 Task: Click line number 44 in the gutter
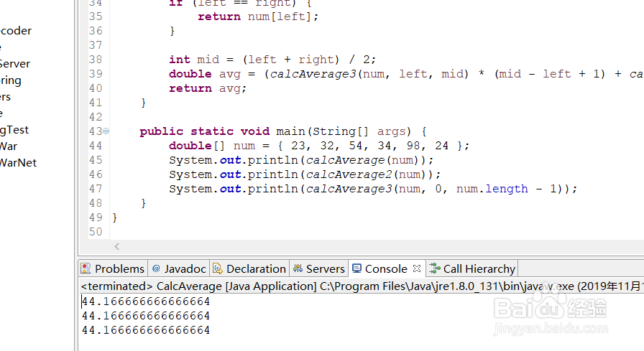coord(96,146)
